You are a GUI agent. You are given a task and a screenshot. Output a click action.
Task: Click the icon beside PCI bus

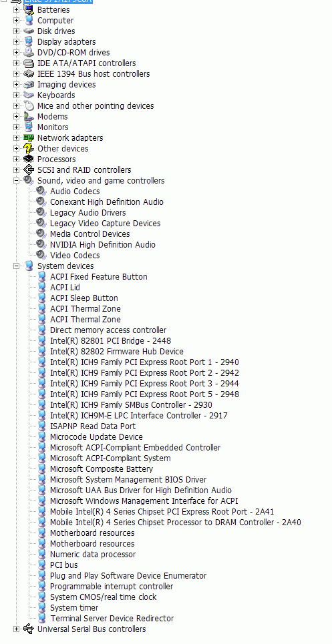click(x=41, y=565)
